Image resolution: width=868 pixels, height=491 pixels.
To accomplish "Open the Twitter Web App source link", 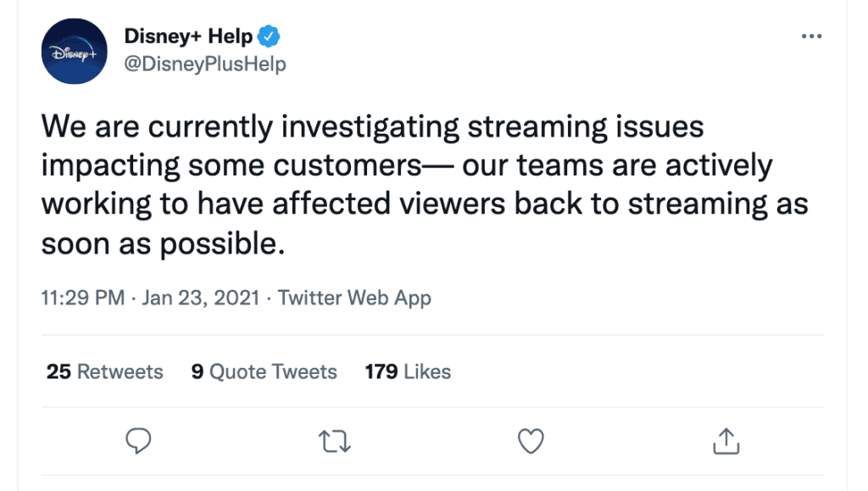I will tap(354, 299).
